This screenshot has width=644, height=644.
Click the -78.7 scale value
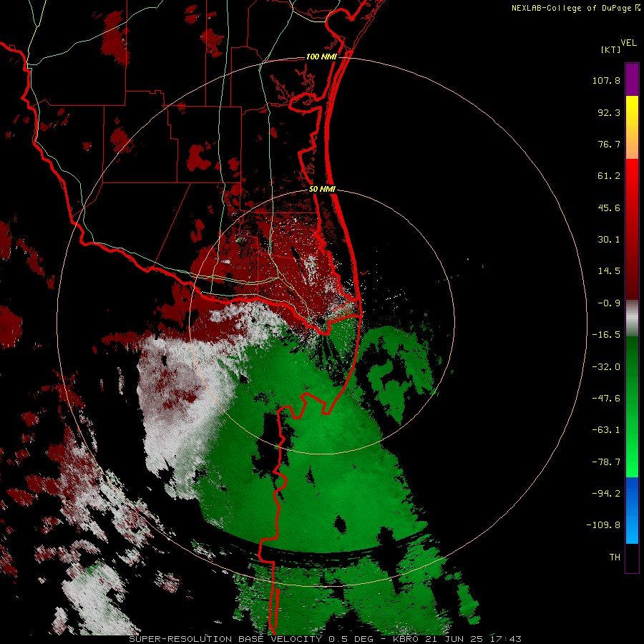click(606, 462)
